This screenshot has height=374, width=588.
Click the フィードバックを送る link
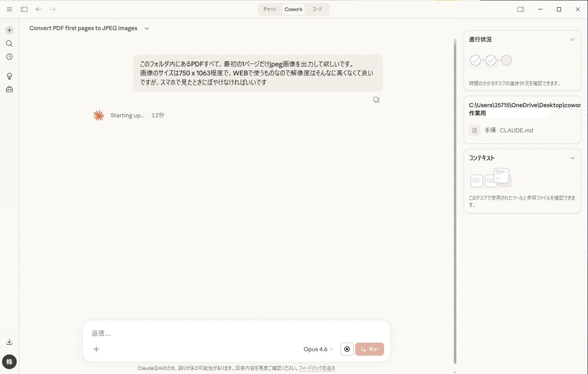click(317, 368)
